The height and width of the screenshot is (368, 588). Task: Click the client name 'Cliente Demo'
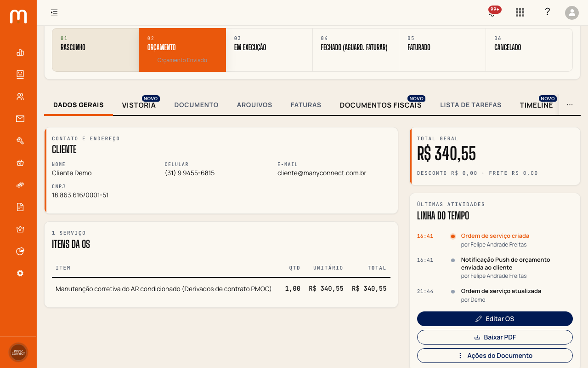[72, 173]
